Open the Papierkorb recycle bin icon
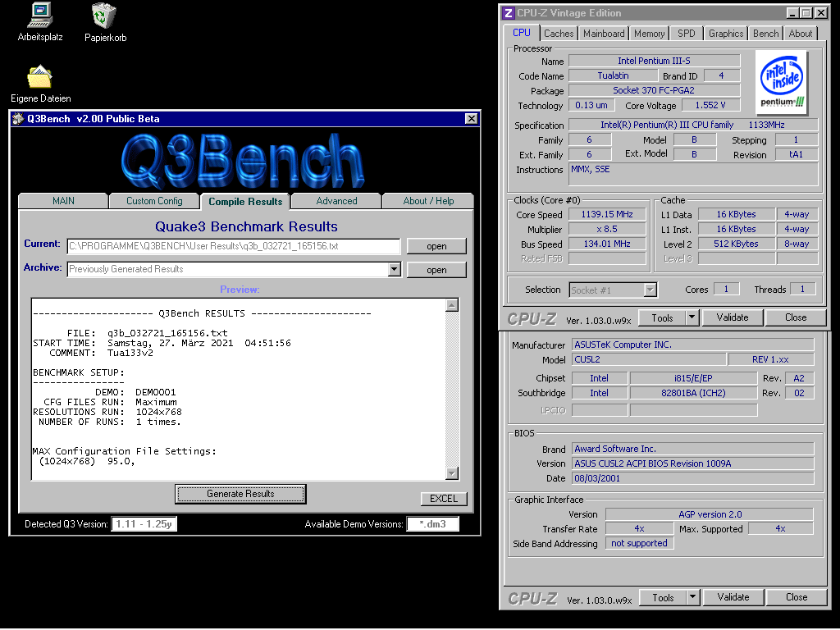This screenshot has height=630, width=840. coord(105,22)
